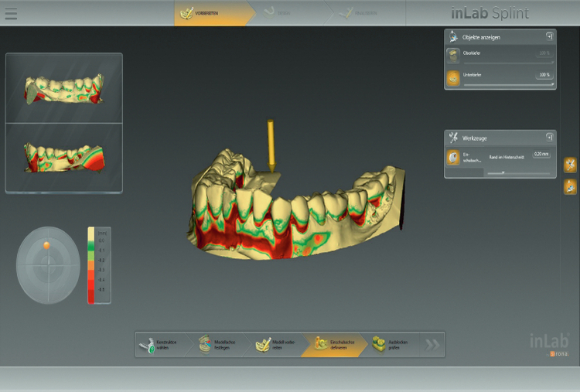The width and height of the screenshot is (580, 392).
Task: Toggle Unterkiefer visibility
Action: tap(454, 77)
